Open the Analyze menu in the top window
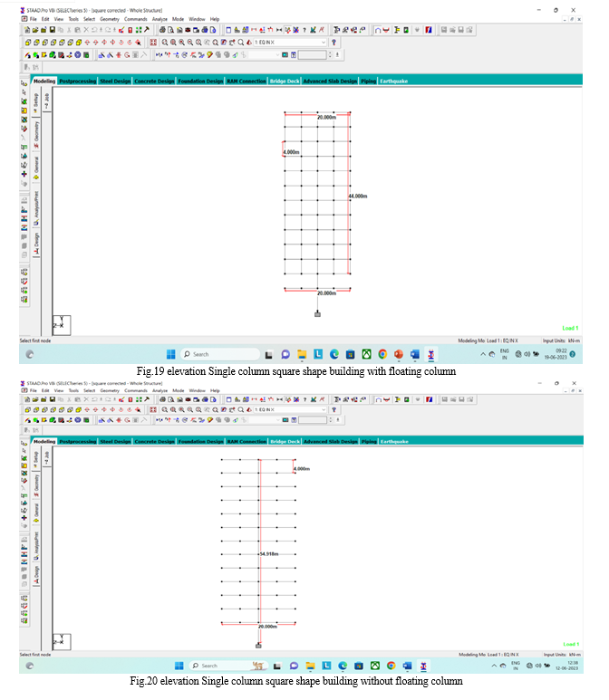Viewport: 609px width, 700px height. 160,18
